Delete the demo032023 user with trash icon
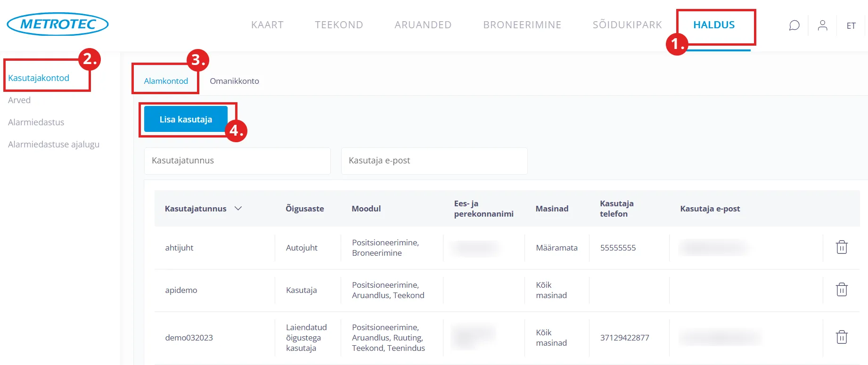This screenshot has height=365, width=868. [x=841, y=337]
